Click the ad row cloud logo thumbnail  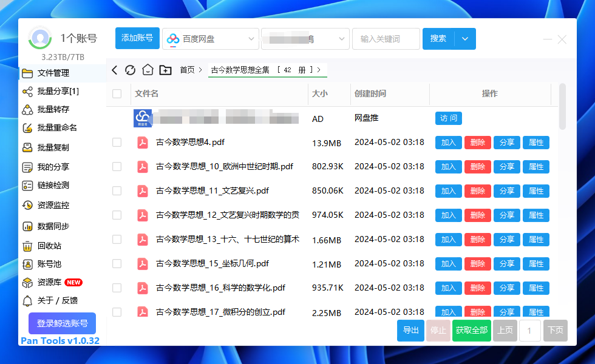click(143, 118)
